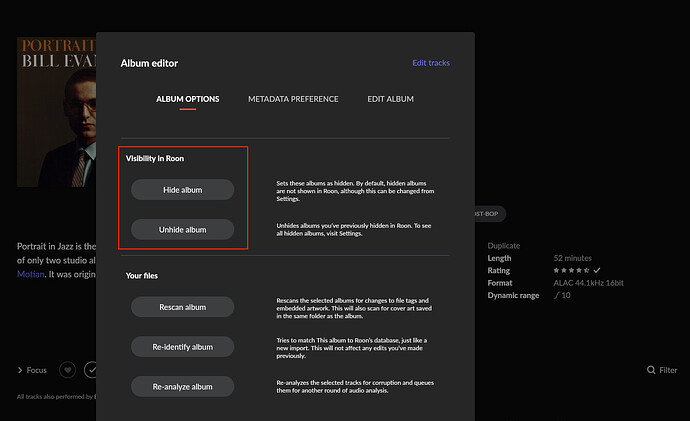Click the Filter magnifier icon
The height and width of the screenshot is (421, 690).
651,370
